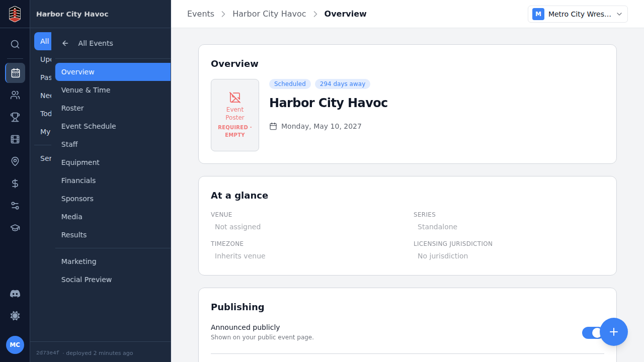This screenshot has height=362, width=644.
Task: Select the calendar events icon
Action: coord(15,73)
